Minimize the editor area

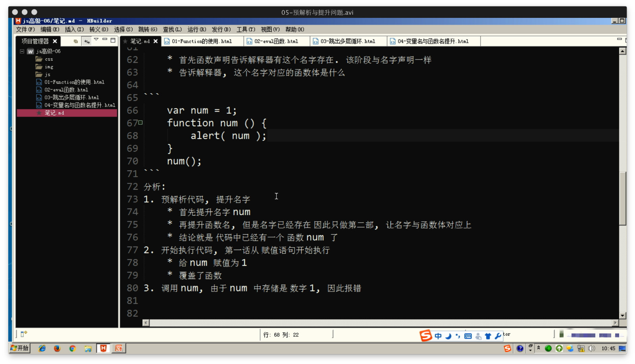click(619, 39)
